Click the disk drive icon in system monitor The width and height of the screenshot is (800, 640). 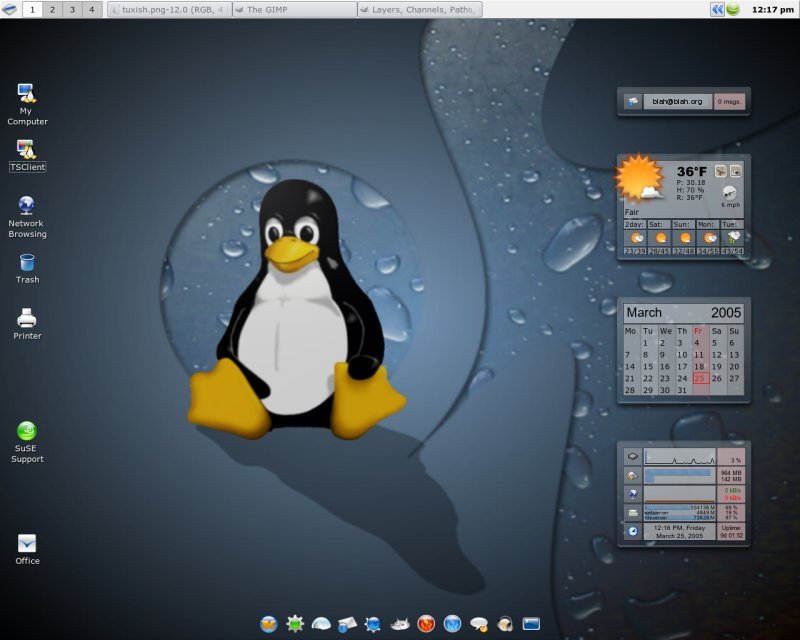(x=633, y=513)
